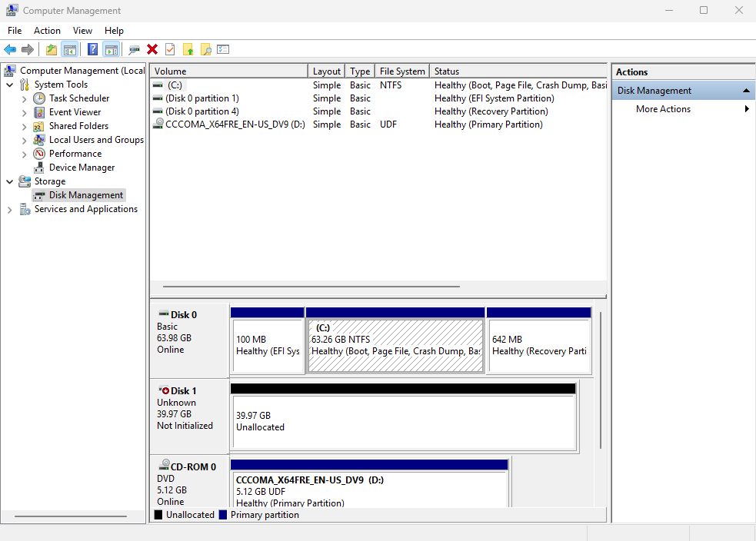The width and height of the screenshot is (756, 541).
Task: Open the Action menu
Action: click(47, 31)
